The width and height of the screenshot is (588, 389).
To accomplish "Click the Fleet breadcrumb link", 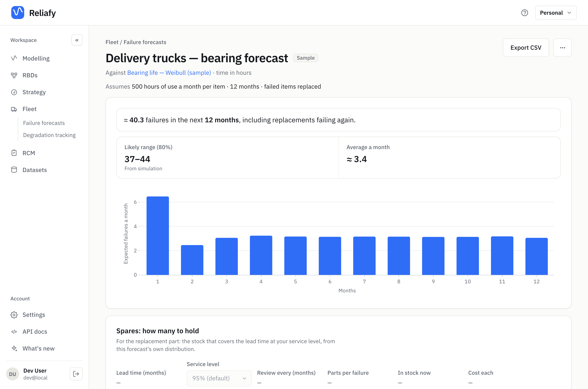I will (112, 42).
